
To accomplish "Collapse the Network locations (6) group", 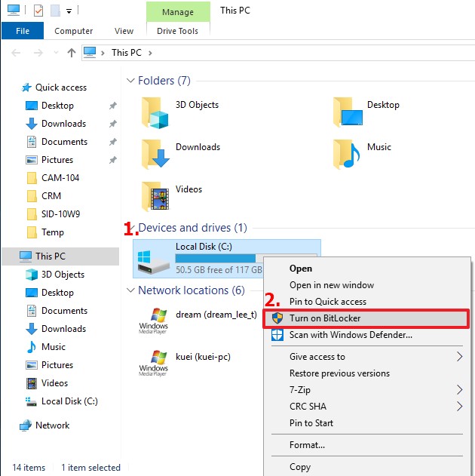I will (x=131, y=290).
